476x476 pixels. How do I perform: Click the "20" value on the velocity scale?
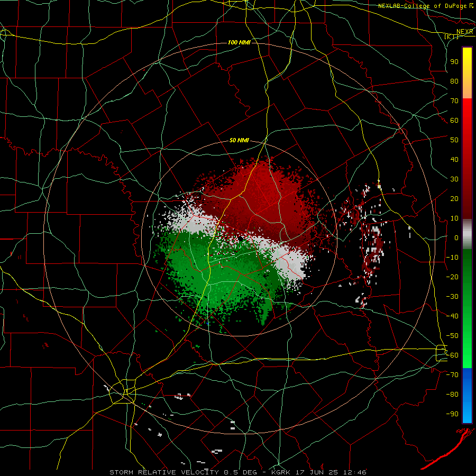[454, 199]
